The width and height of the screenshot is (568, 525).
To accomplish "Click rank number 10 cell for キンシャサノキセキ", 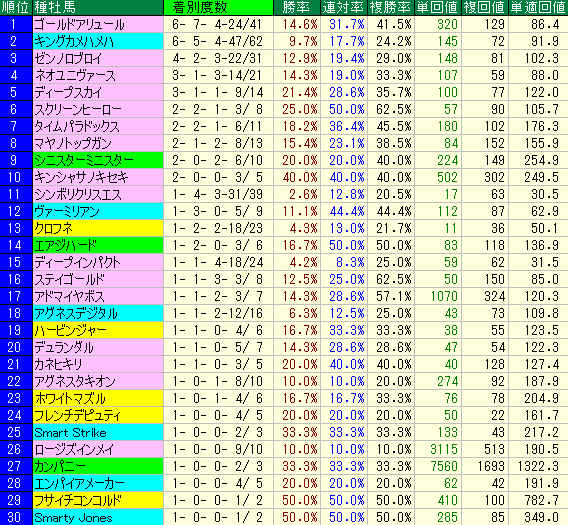I will point(16,177).
